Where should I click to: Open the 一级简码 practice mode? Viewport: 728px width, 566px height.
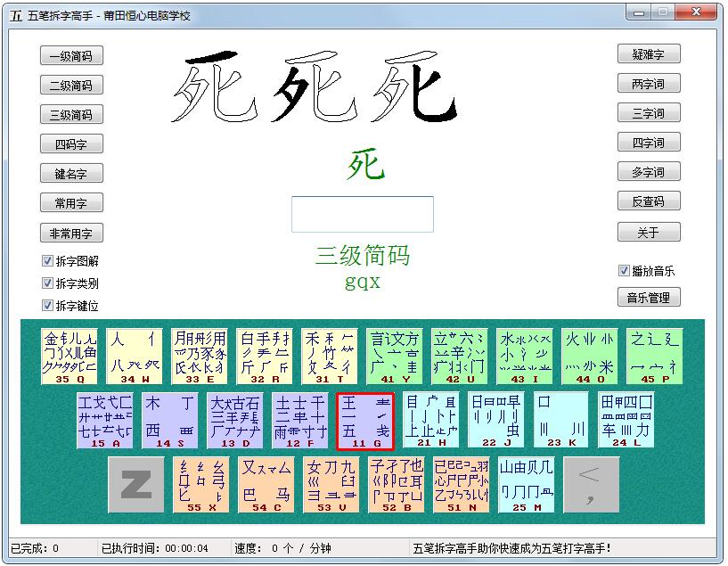(71, 55)
